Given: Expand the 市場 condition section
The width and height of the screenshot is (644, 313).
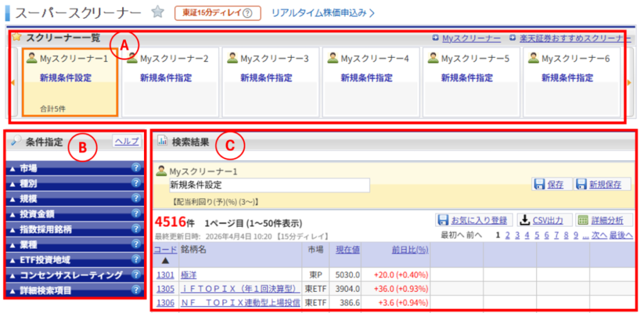Looking at the screenshot, I should point(28,168).
